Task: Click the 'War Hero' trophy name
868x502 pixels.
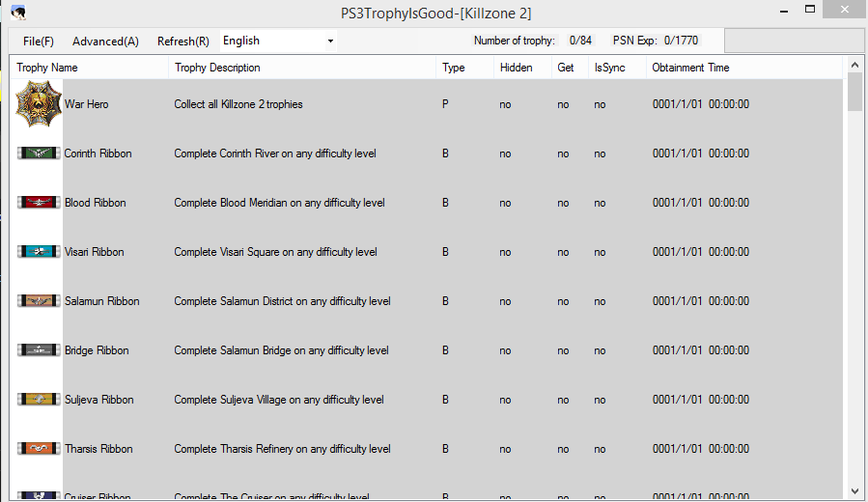Action: [86, 104]
